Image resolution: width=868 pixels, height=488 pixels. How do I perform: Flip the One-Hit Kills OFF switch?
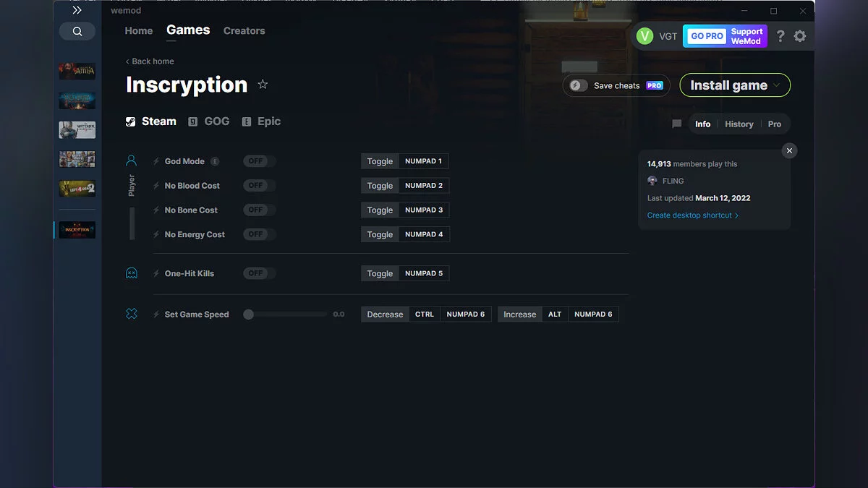[258, 273]
